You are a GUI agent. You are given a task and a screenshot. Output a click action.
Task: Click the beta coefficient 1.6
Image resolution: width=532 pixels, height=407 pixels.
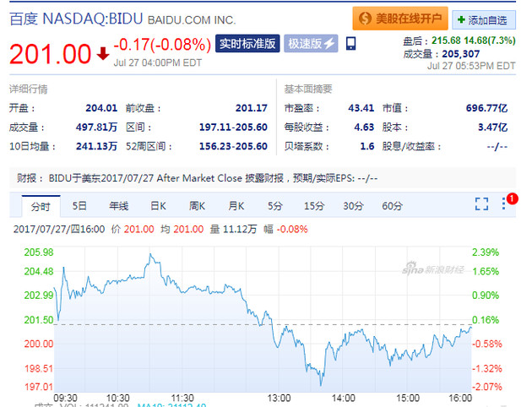[367, 146]
